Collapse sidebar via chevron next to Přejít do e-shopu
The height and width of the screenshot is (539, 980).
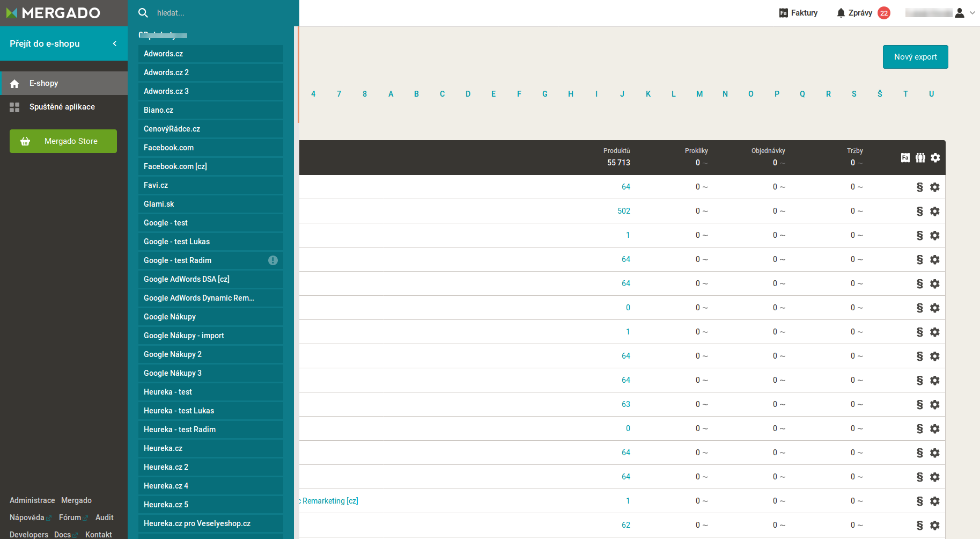pos(114,43)
